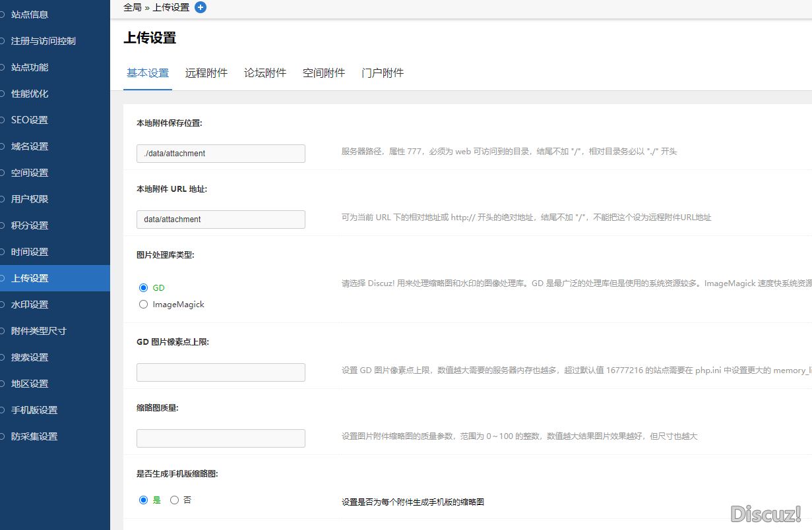
Task: Focus the 缩略图质量 input field
Action: tap(220, 438)
